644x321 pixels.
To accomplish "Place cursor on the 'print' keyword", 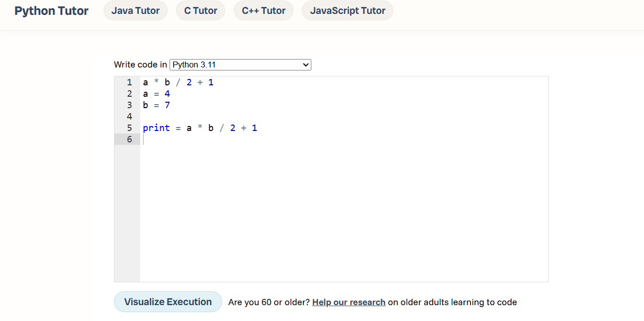I will click(156, 128).
